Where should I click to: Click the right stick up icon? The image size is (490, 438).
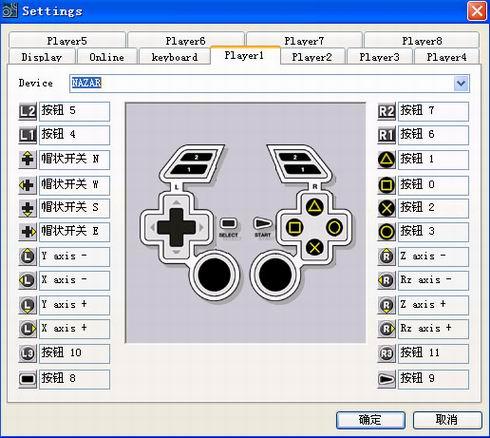pos(387,257)
